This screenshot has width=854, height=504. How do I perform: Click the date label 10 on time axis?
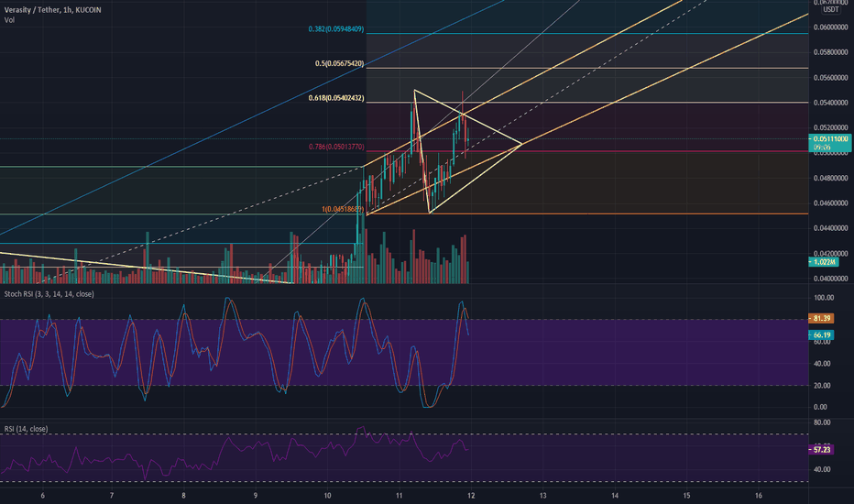327,496
